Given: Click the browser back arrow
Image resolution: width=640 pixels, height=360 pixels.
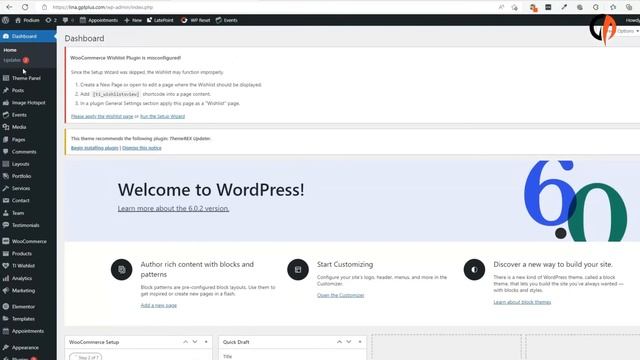Looking at the screenshot, I should click(9, 7).
